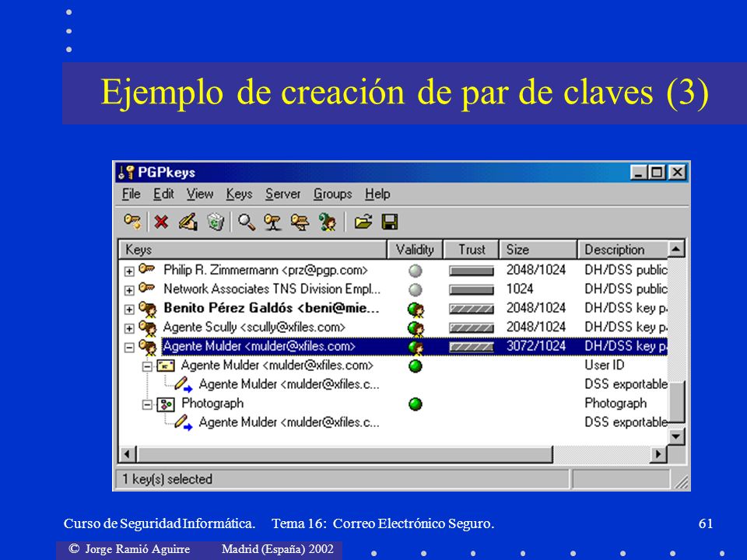Viewport: 747px width, 560px height.
Task: Open the File menu
Action: [131, 194]
